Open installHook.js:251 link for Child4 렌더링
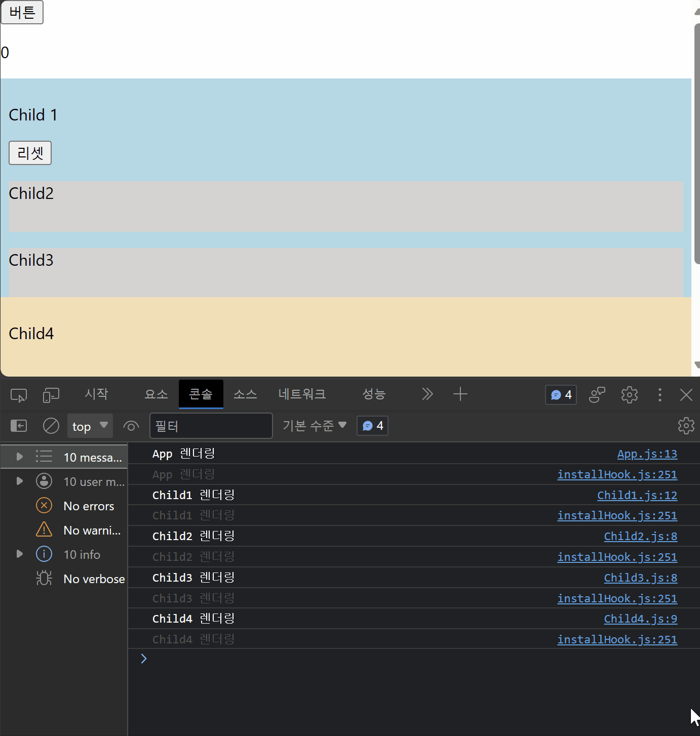This screenshot has height=736, width=700. (x=617, y=640)
